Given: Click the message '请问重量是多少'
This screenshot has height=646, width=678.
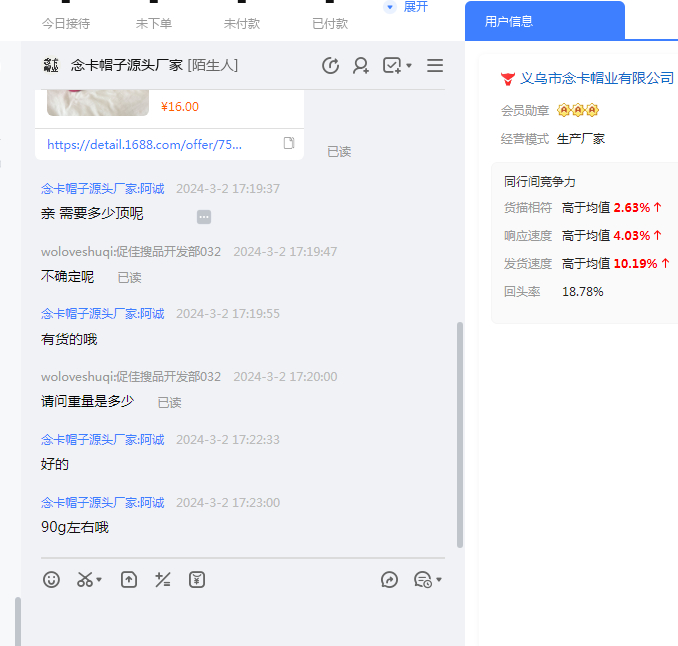Looking at the screenshot, I should (87, 401).
